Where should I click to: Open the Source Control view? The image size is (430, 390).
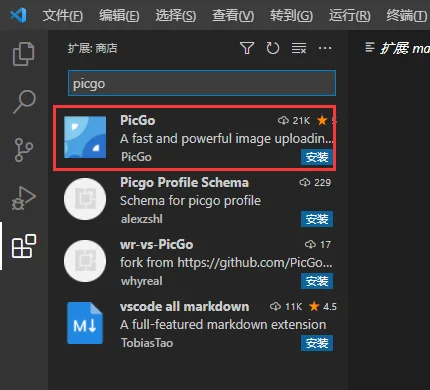click(24, 150)
